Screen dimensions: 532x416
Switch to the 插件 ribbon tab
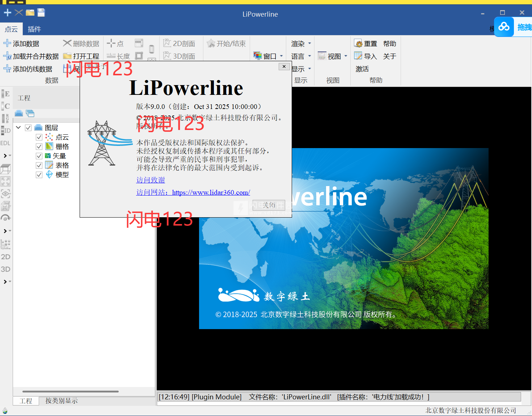point(34,29)
